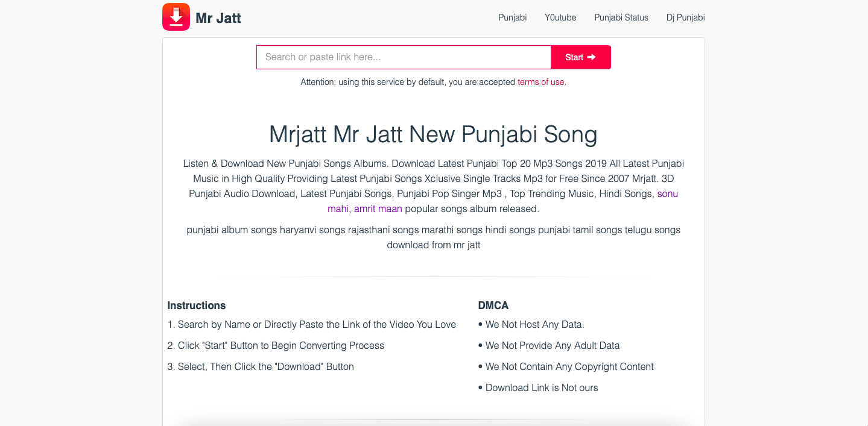Click the Instructions section heading
Image resolution: width=868 pixels, height=426 pixels.
196,305
